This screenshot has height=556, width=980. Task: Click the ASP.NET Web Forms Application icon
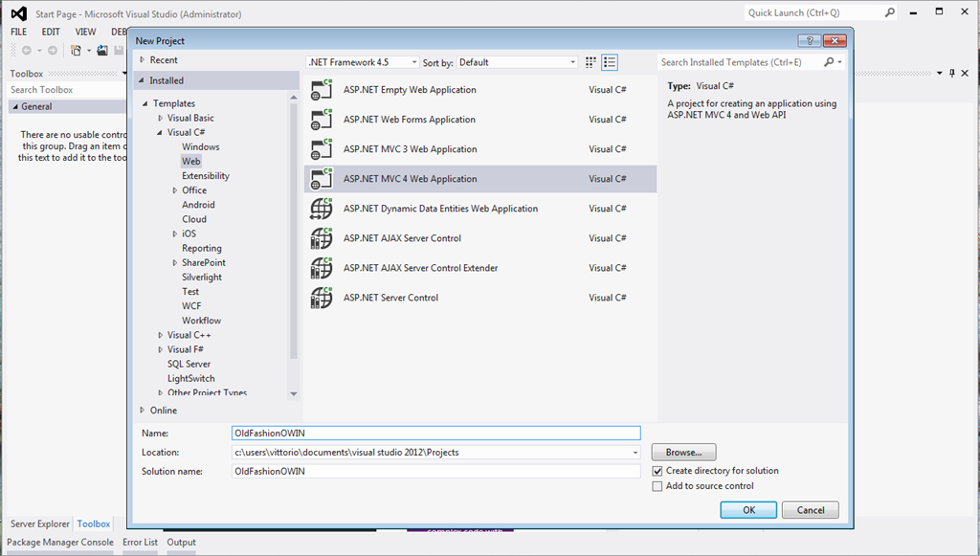322,120
